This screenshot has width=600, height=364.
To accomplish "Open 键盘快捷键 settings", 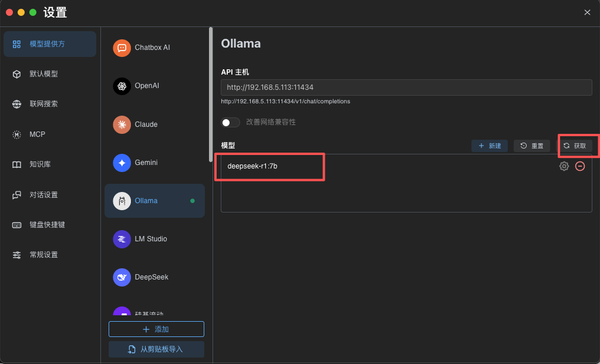I will coord(48,225).
